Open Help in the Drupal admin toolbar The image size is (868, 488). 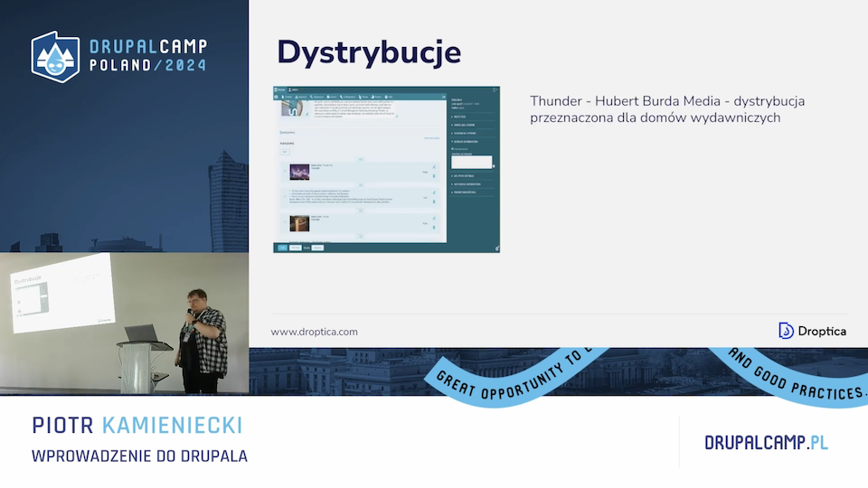(389, 97)
